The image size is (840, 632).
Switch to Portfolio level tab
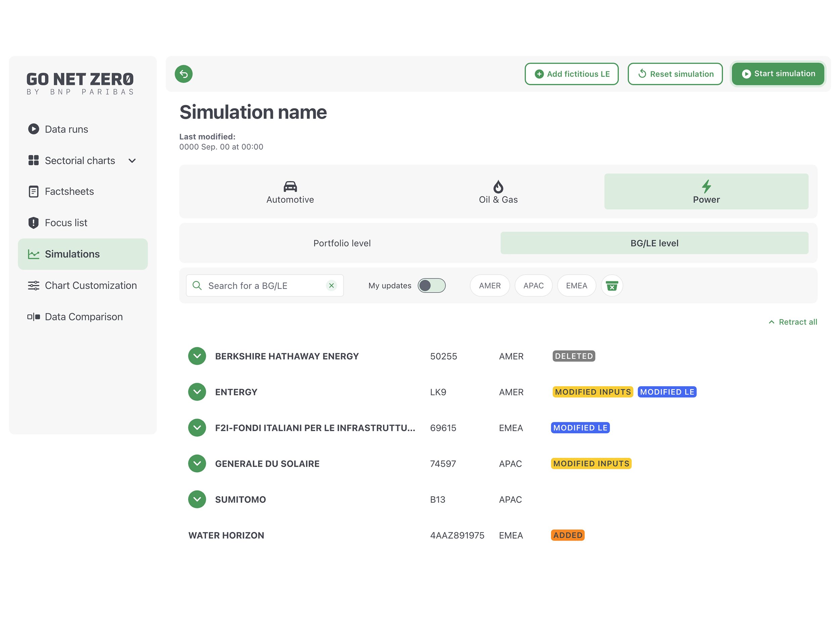point(342,243)
